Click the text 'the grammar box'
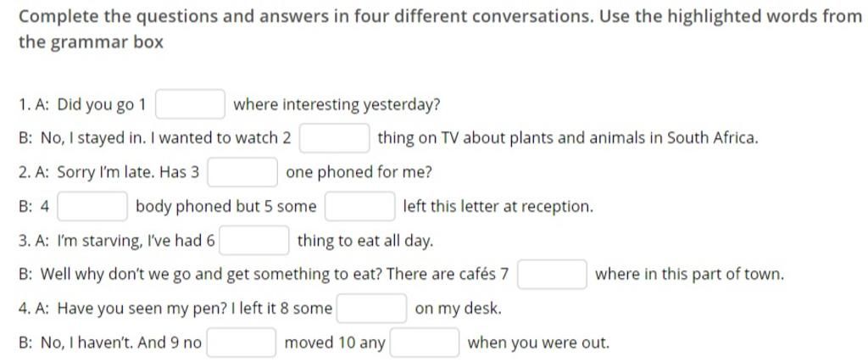 coord(91,42)
